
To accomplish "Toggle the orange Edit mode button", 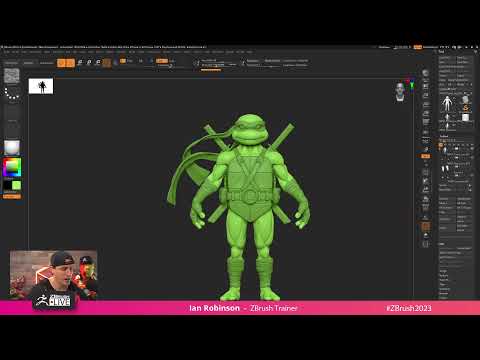I will 61,63.
